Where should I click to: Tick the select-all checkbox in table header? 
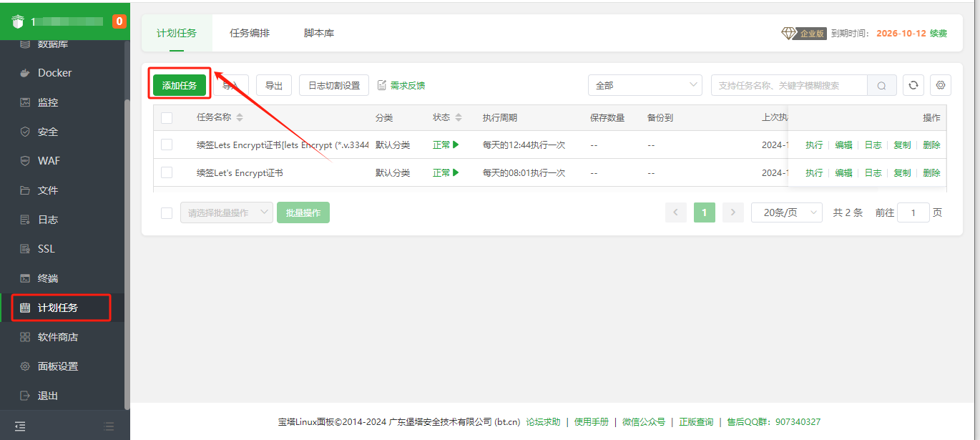pos(167,118)
